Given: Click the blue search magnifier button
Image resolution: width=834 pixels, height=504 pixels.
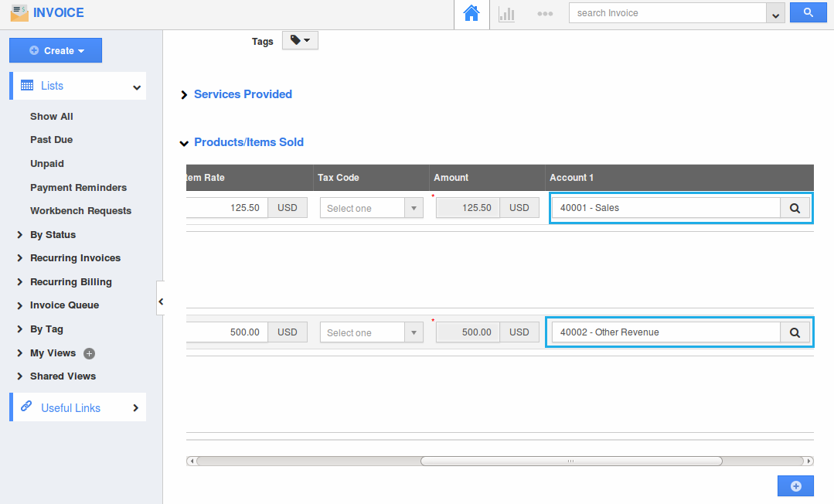Looking at the screenshot, I should 808,12.
